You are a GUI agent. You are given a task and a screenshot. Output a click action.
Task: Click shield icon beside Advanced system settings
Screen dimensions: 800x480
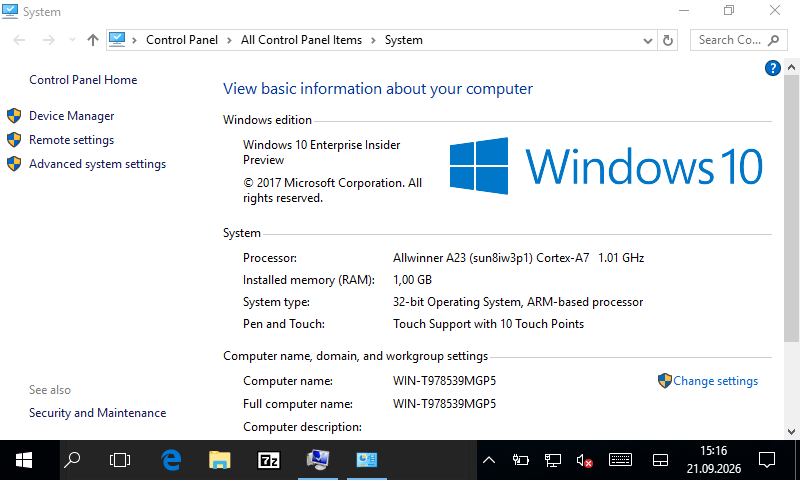(14, 164)
